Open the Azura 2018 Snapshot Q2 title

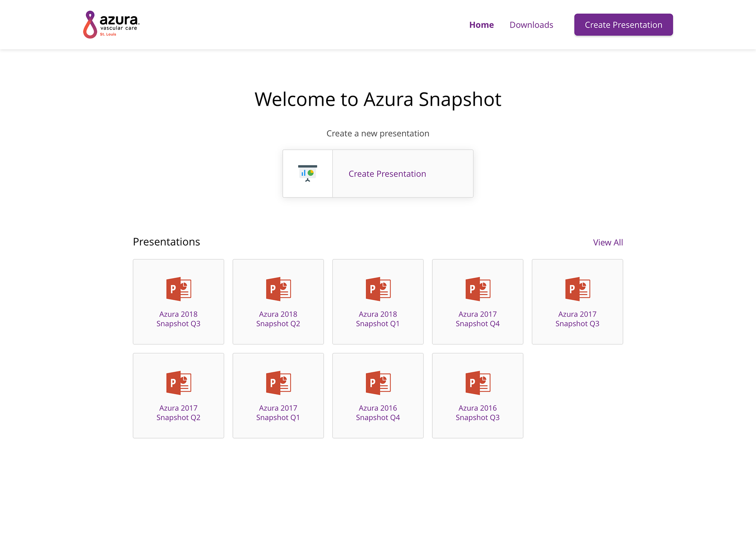pyautogui.click(x=278, y=319)
